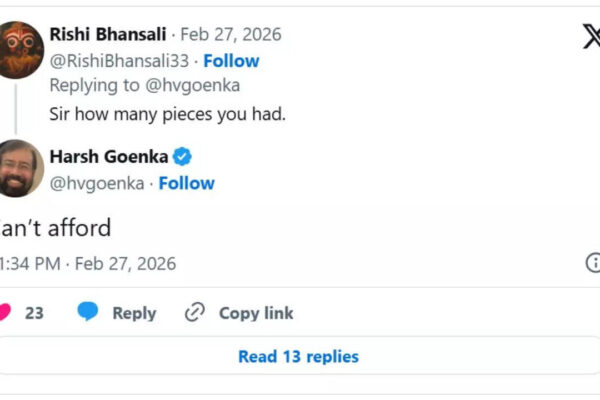This screenshot has width=600, height=400.
Task: Open Rishi Bhansali's profile picture
Action: [19, 49]
